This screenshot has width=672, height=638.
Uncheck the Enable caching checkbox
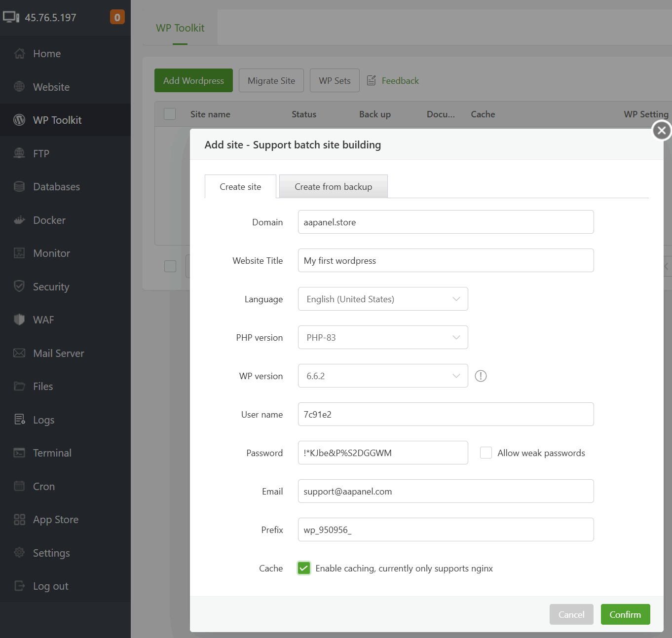304,568
